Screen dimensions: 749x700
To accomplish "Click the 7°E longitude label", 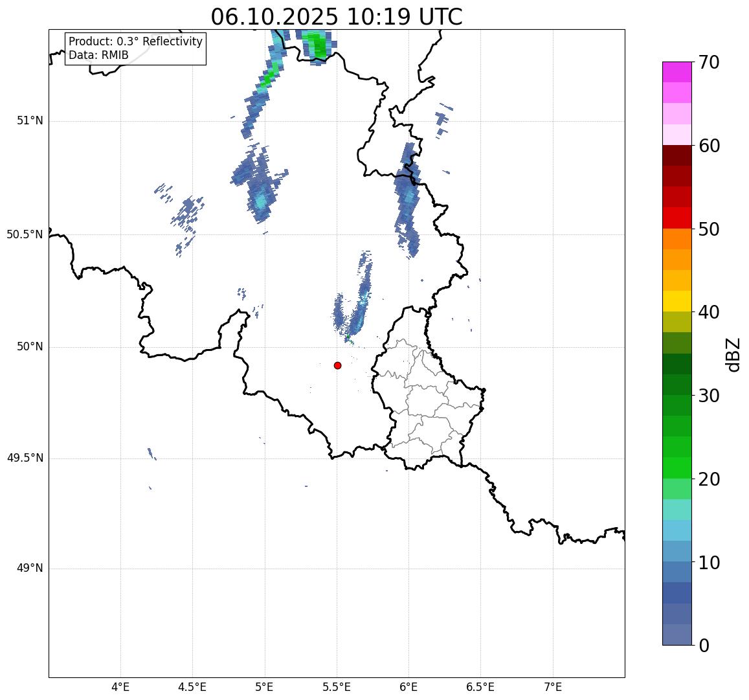I will (x=553, y=688).
